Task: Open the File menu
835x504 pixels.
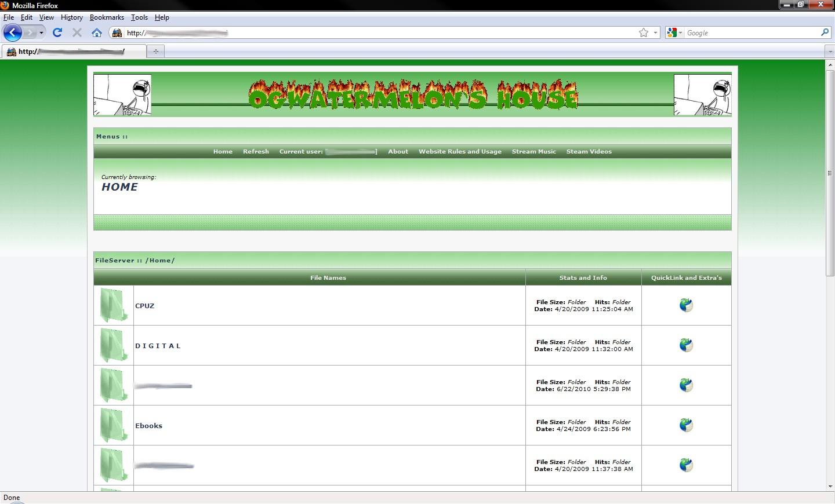Action: pyautogui.click(x=9, y=17)
